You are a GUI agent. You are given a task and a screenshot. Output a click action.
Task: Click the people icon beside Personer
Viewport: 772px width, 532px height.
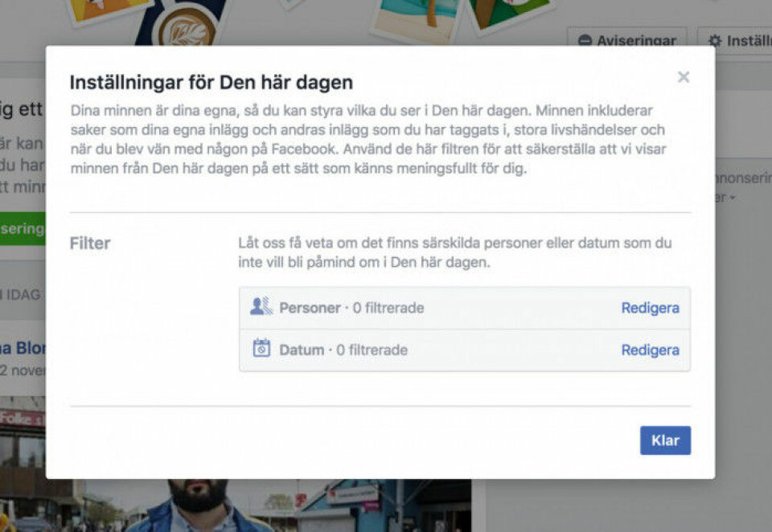point(261,306)
